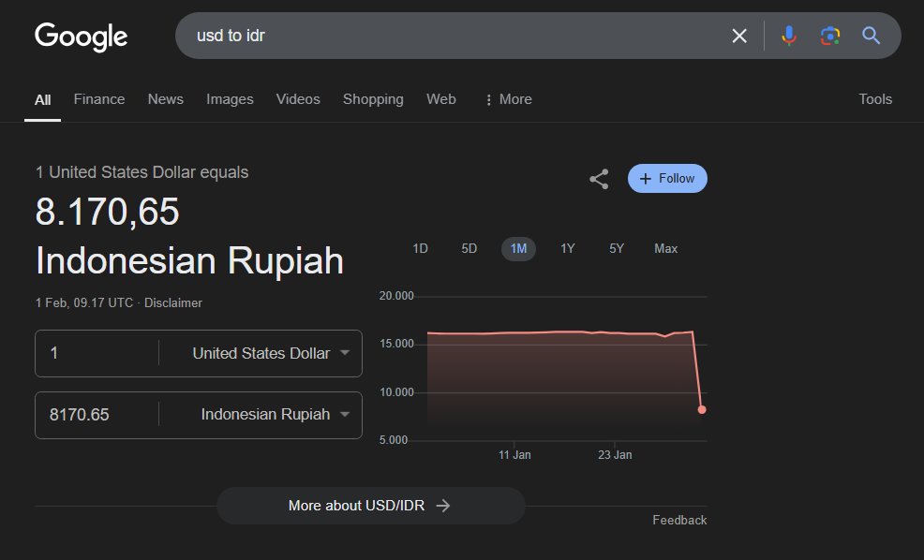The width and height of the screenshot is (924, 560).
Task: Start voice search with microphone icon
Action: (x=788, y=36)
